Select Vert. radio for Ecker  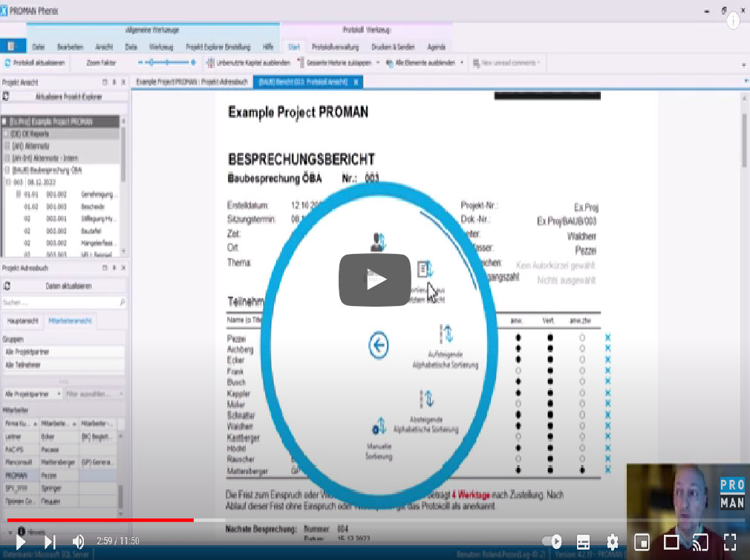[x=550, y=359]
